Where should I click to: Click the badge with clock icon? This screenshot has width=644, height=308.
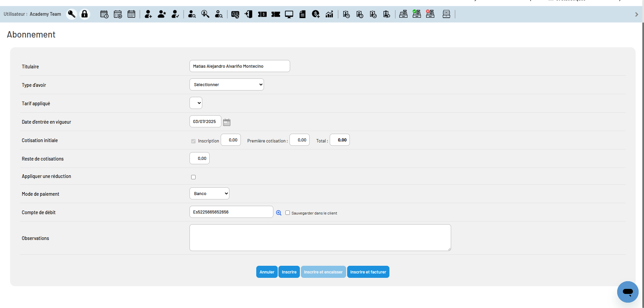click(346, 14)
